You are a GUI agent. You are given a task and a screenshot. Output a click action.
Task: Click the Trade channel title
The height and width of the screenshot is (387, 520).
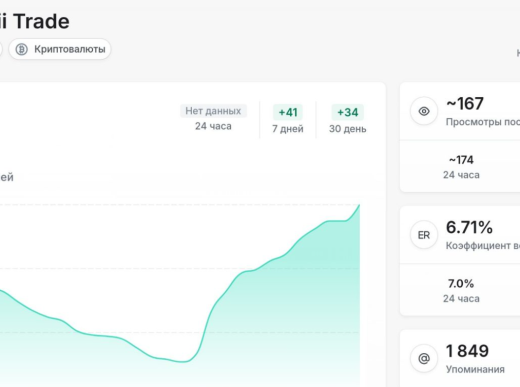click(x=41, y=21)
